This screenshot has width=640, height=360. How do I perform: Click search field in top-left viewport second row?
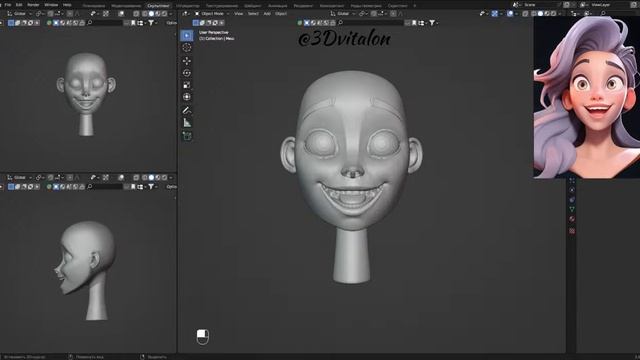104,23
